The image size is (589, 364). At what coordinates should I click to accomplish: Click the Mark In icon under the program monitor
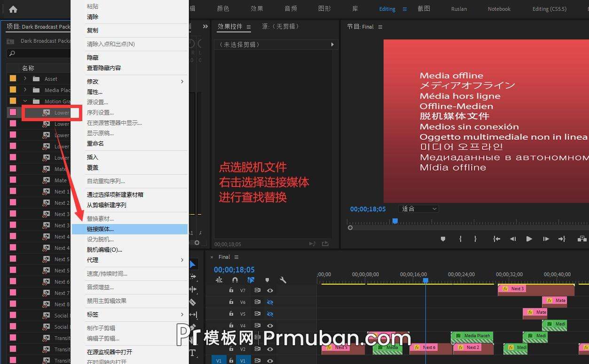pyautogui.click(x=460, y=239)
